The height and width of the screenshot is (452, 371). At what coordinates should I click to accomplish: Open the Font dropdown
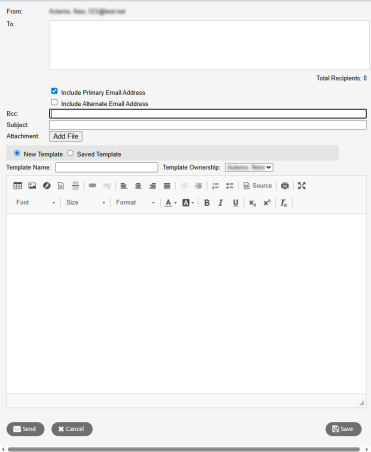pyautogui.click(x=36, y=203)
